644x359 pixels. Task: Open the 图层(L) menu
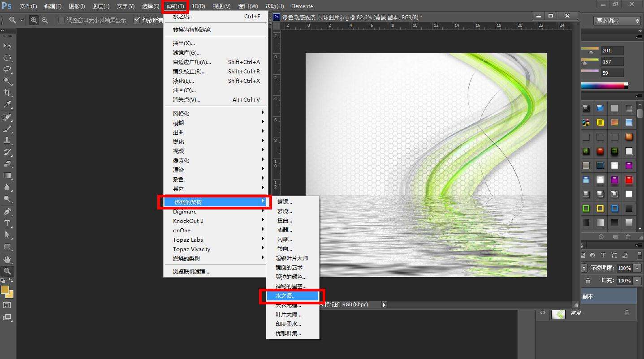click(x=101, y=6)
